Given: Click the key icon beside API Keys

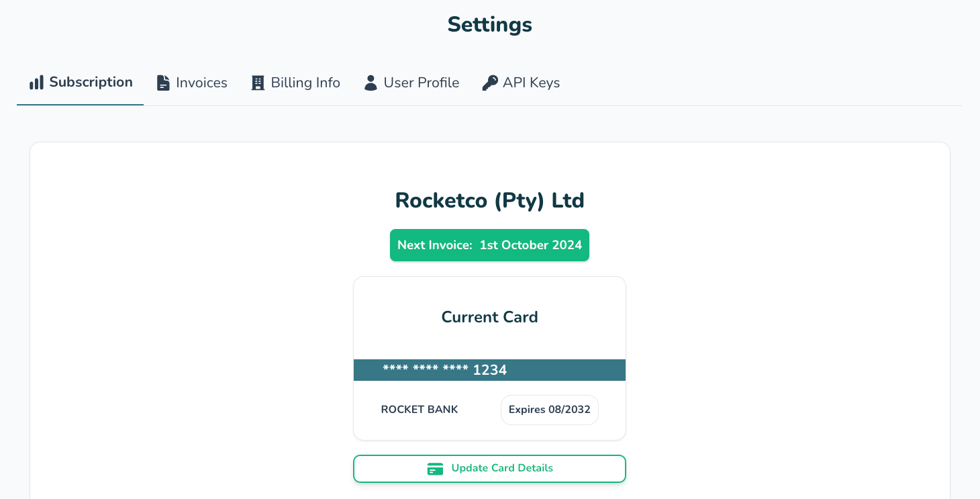Looking at the screenshot, I should click(490, 83).
